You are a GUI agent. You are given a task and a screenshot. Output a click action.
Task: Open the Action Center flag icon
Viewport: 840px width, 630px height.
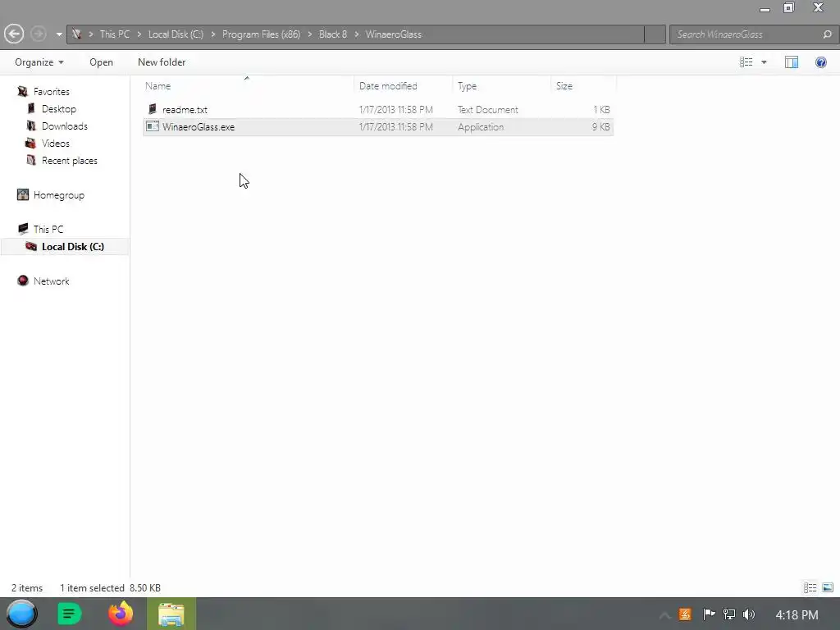pos(708,614)
